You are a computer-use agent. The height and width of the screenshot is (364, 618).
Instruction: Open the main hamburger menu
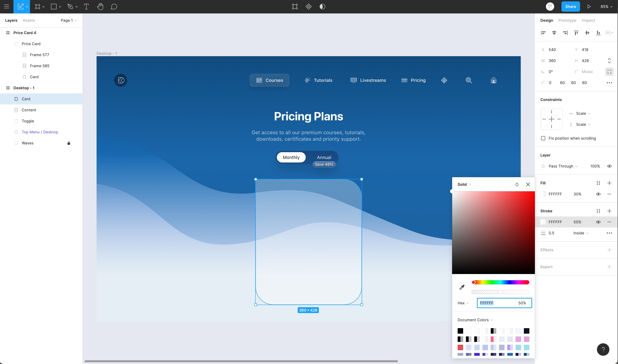click(7, 7)
